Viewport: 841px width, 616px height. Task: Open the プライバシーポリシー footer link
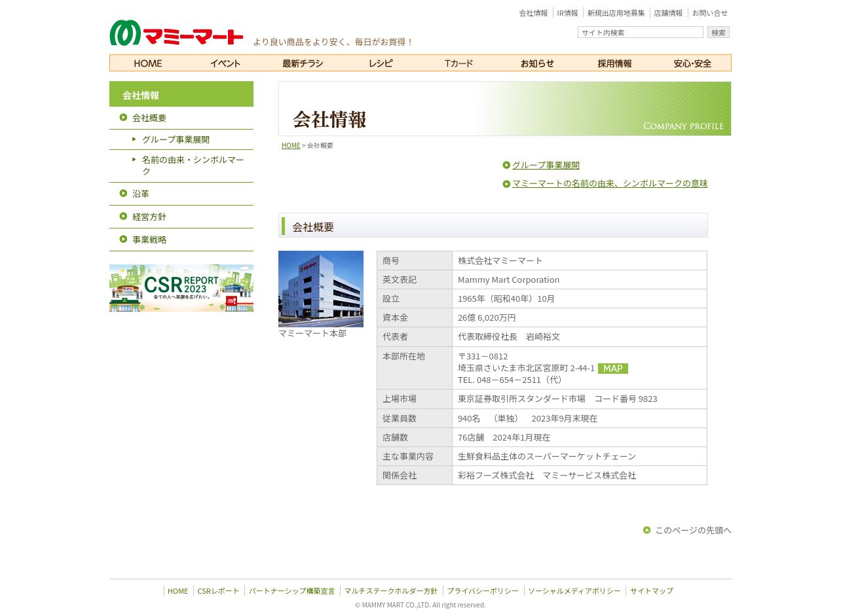483,590
